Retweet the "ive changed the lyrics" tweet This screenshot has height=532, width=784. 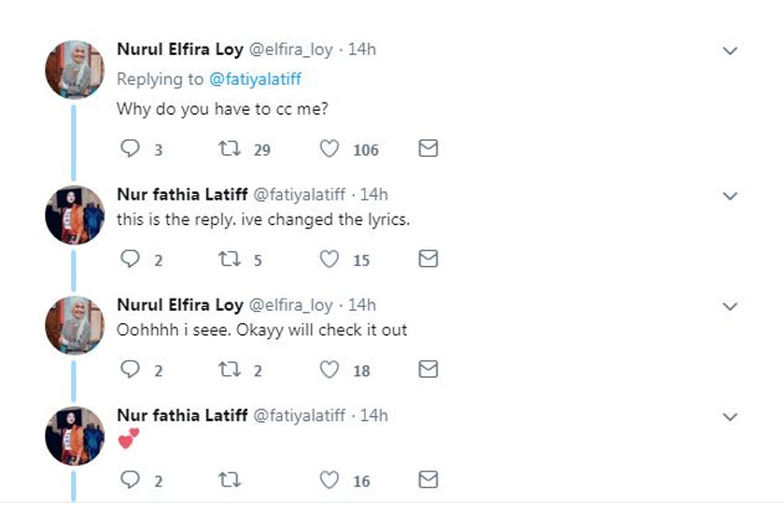pos(229,259)
